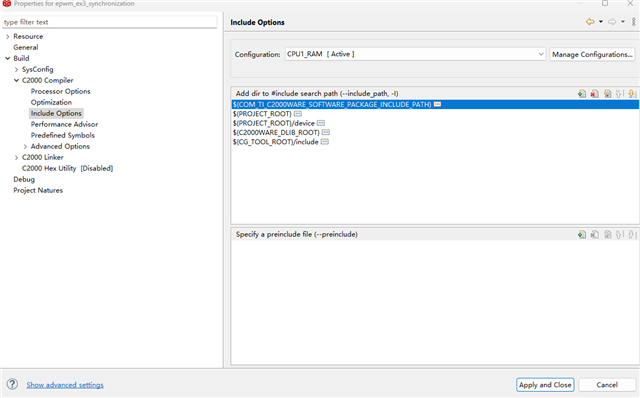Collapse the Build tree node
The width and height of the screenshot is (640, 398).
point(7,58)
